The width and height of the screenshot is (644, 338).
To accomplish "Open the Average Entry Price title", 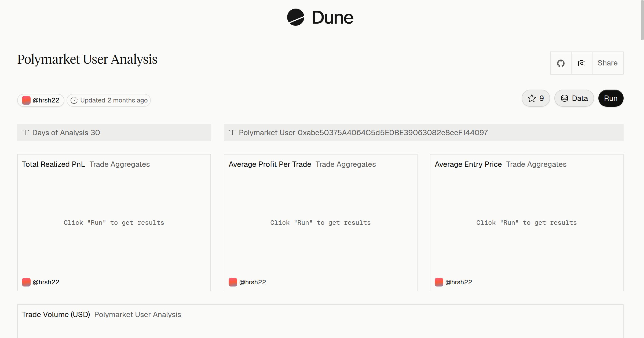I will 468,164.
